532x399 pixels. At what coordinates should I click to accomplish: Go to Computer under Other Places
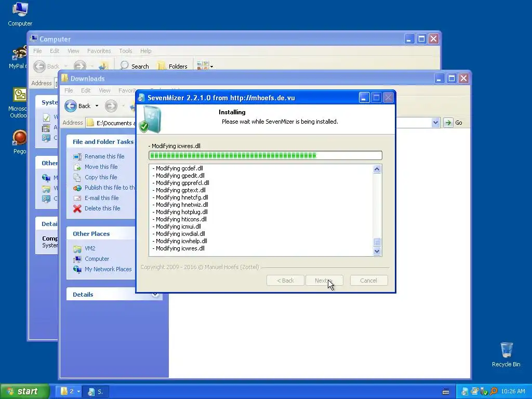click(x=97, y=259)
